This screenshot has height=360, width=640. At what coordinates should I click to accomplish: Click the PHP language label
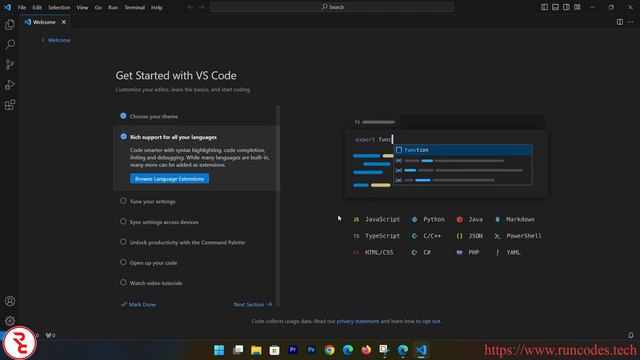(474, 253)
